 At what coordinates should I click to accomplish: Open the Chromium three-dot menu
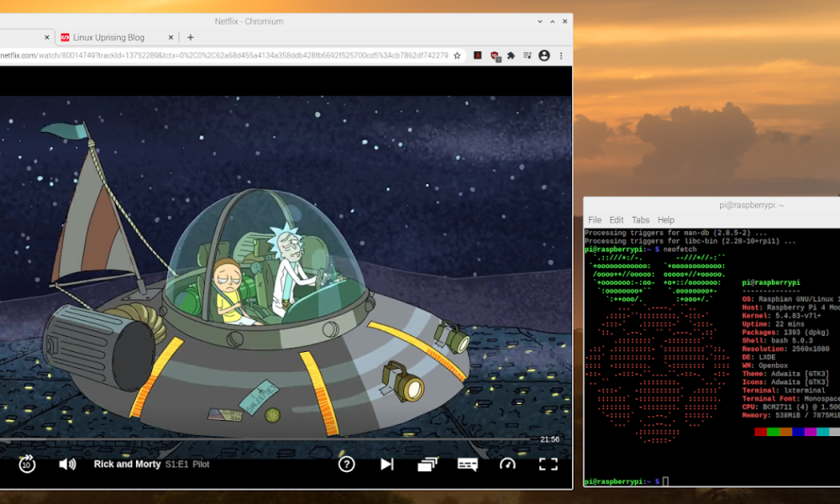(x=561, y=55)
